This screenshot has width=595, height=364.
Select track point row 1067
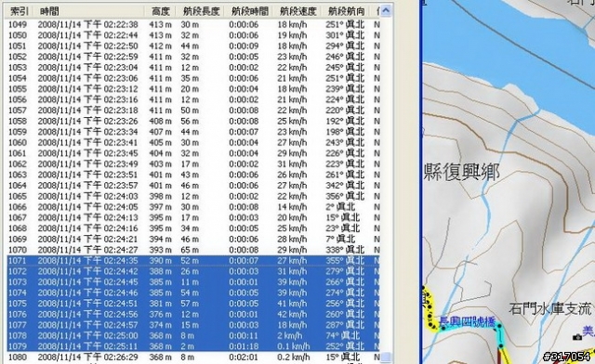pos(193,218)
